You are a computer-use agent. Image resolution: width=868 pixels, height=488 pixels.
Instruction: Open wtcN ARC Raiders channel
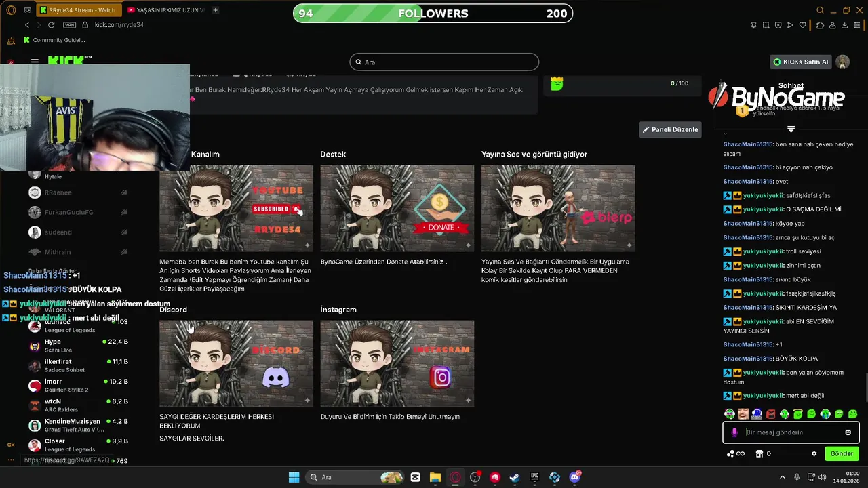[x=78, y=405]
